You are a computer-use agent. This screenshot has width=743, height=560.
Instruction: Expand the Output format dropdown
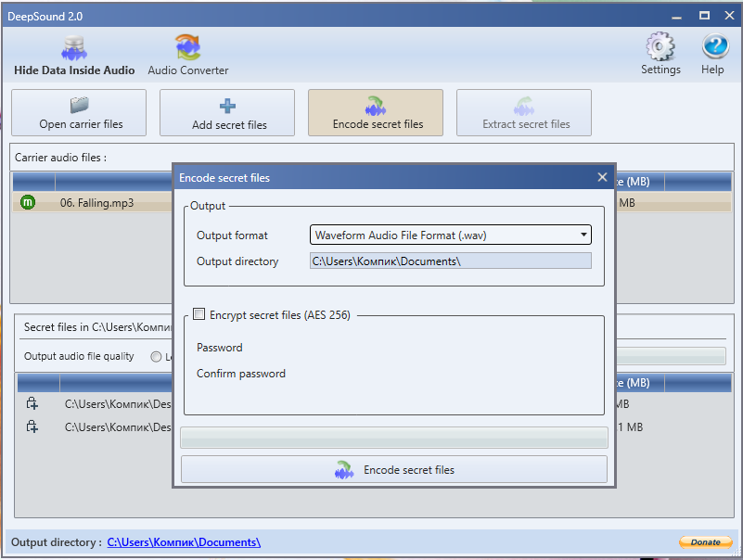click(451, 235)
